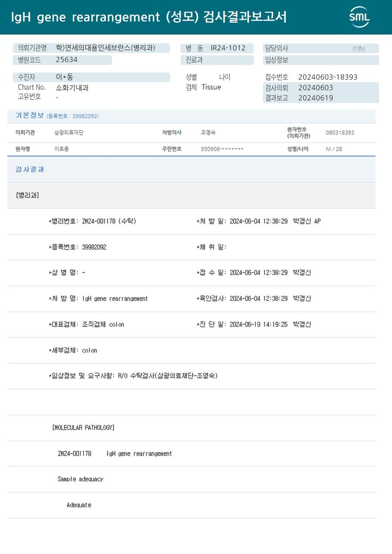The image size is (392, 554).
Task: Click the [병리과] section label
Action: coord(27,195)
